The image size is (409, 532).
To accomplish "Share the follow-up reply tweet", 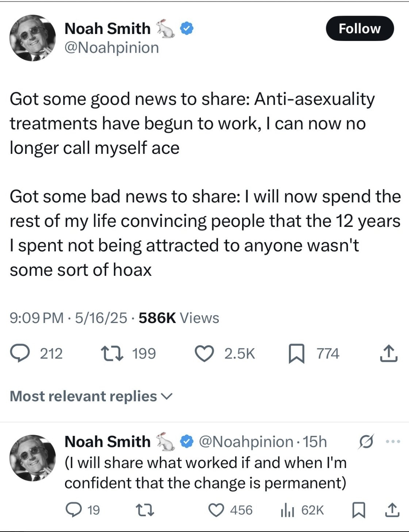I will 392,510.
